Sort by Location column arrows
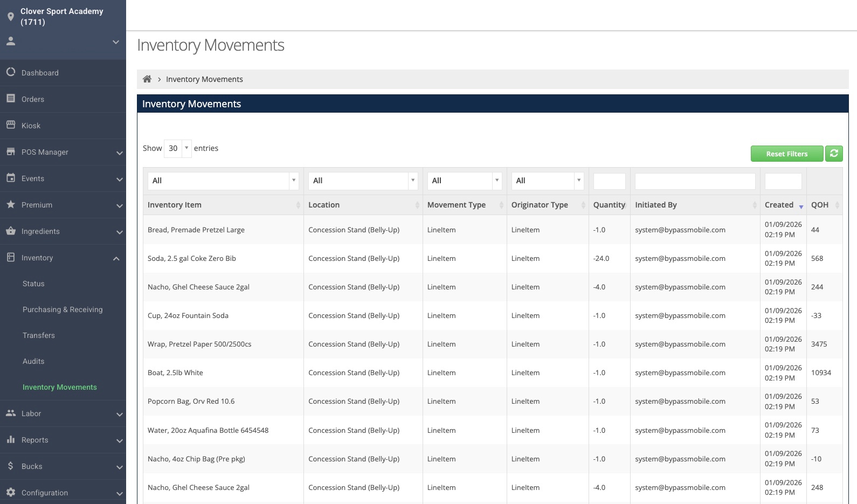 point(417,205)
